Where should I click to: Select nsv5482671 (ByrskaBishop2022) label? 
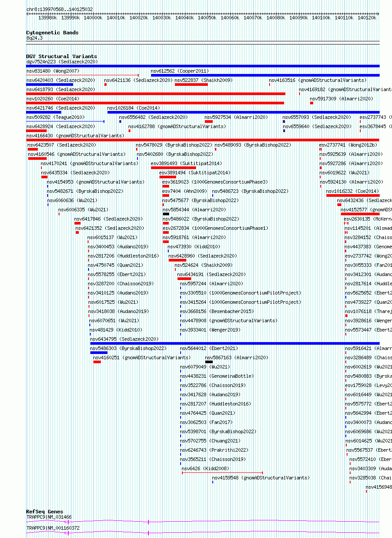[x=85, y=191]
